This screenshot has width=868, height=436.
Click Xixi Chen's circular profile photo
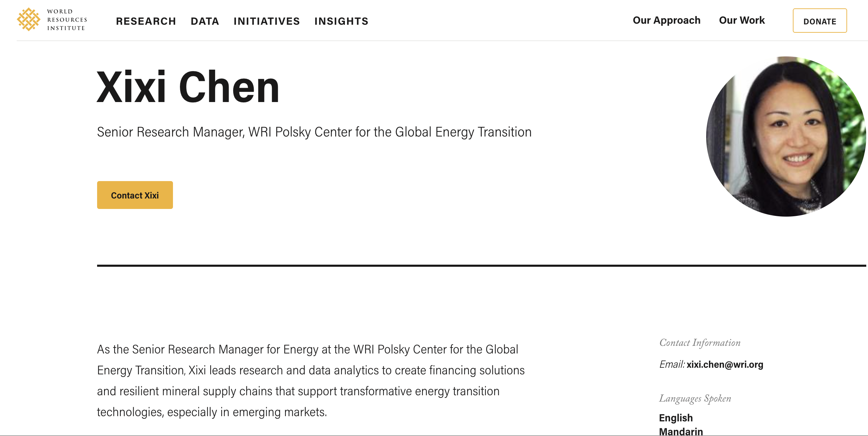[x=786, y=136]
